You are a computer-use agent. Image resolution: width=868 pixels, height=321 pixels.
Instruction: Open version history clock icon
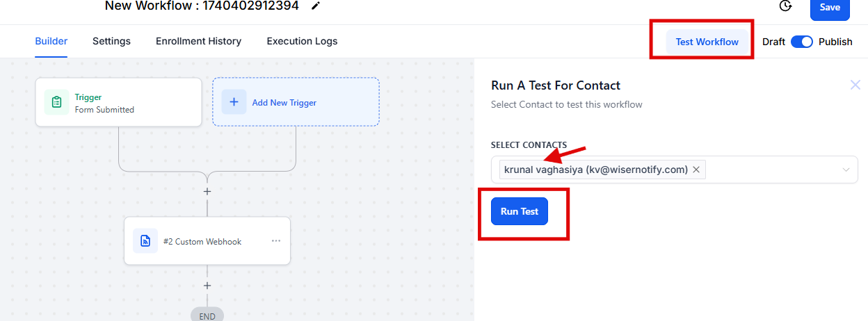(785, 6)
